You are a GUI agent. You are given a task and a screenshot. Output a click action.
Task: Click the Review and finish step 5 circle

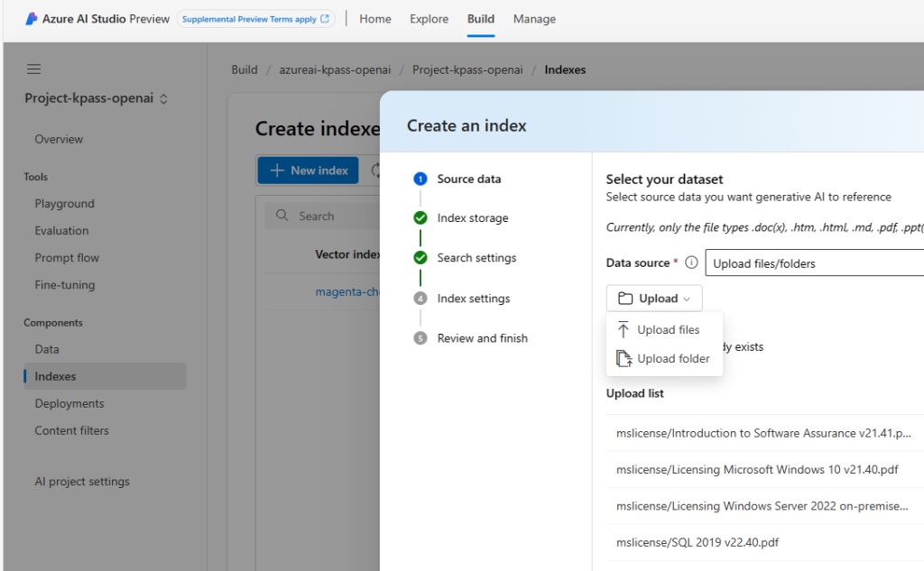(420, 338)
